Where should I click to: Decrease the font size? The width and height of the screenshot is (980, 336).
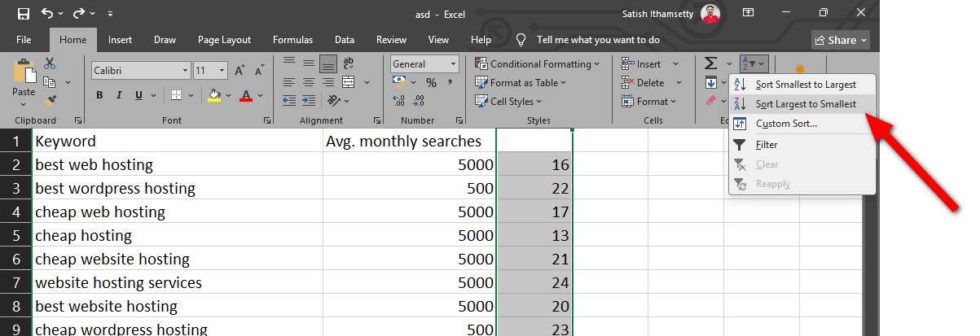click(x=258, y=70)
